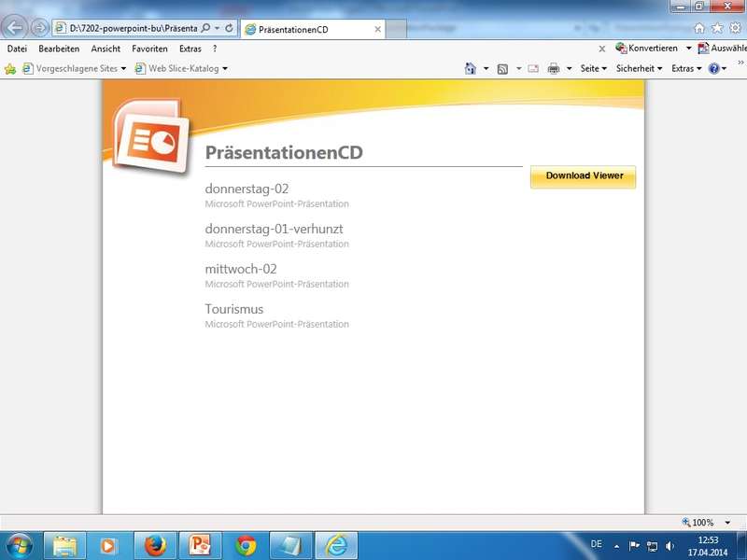
Task: Expand the Home icon dropdown arrow
Action: pos(486,68)
